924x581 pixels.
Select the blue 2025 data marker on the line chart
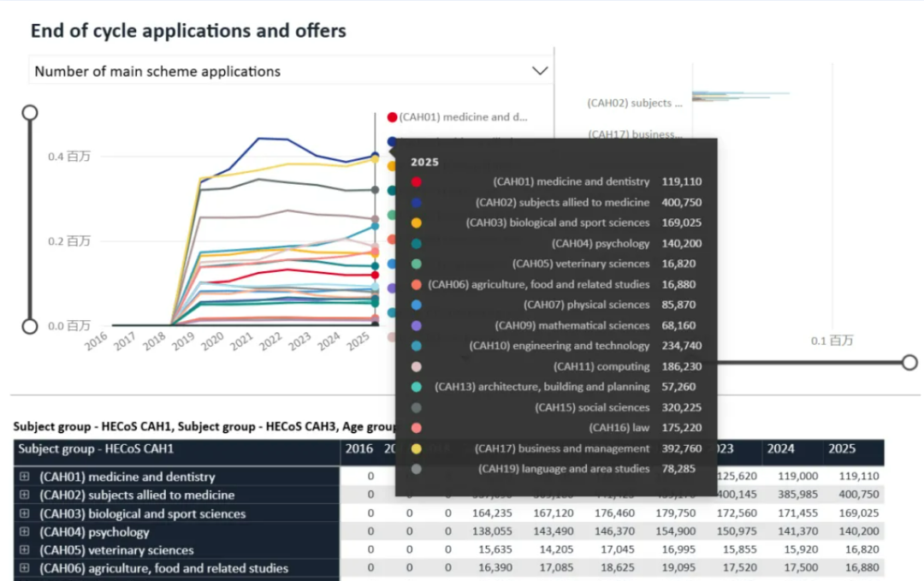pyautogui.click(x=375, y=156)
